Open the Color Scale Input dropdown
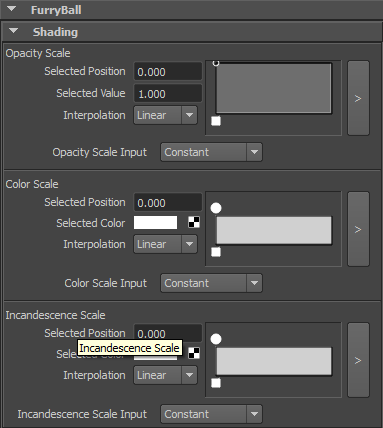The width and height of the screenshot is (383, 428). pos(211,283)
